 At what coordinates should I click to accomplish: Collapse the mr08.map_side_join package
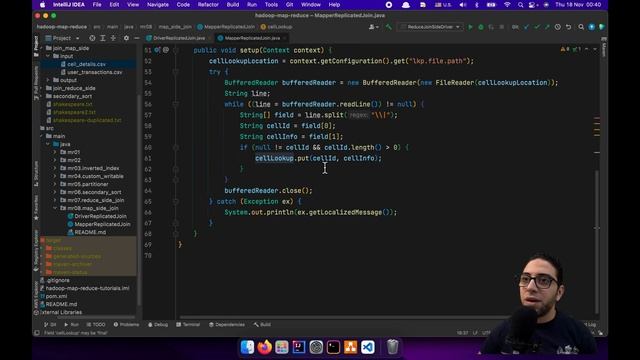55,208
